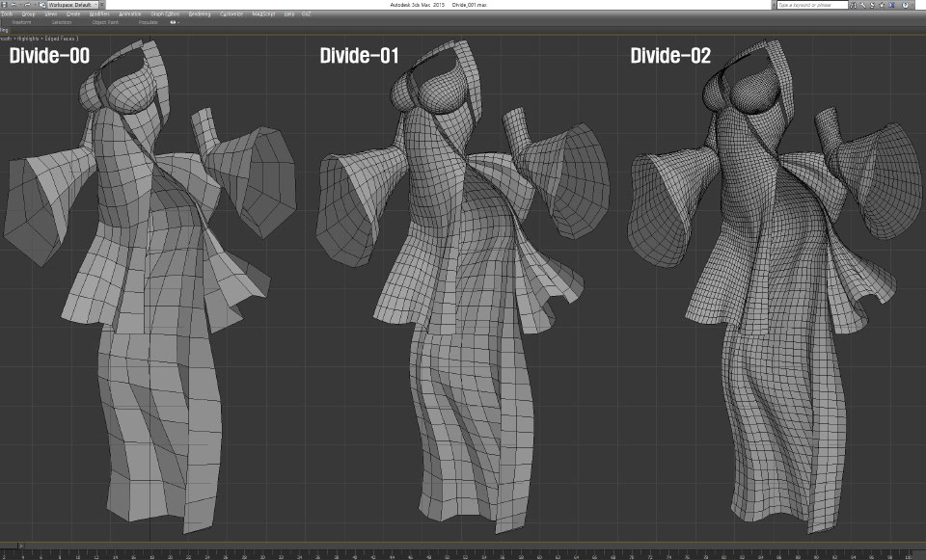The width and height of the screenshot is (926, 560).
Task: Click the time slider next-frame arrow
Action: (21, 546)
